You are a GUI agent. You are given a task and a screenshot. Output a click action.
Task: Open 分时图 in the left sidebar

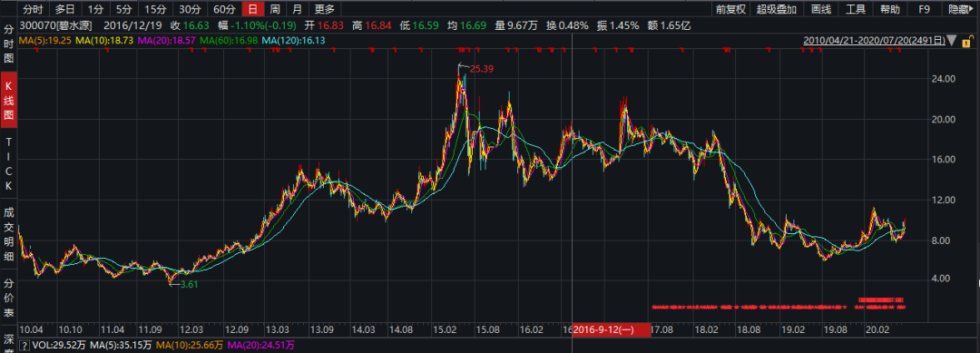9,44
